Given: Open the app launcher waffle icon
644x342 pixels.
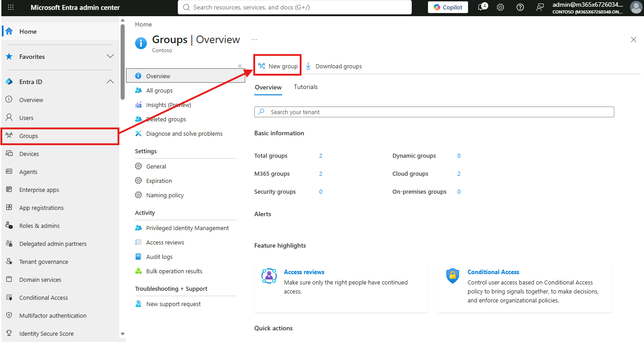Looking at the screenshot, I should tap(11, 8).
